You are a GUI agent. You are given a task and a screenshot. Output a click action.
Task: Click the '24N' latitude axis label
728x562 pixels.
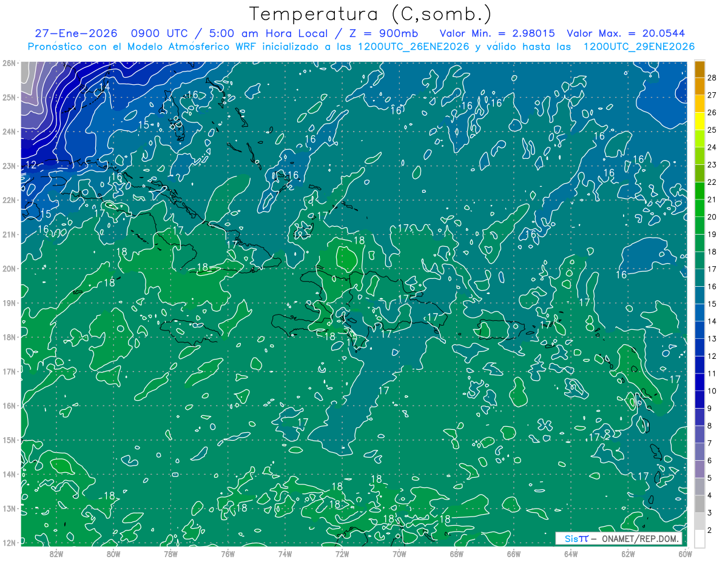pyautogui.click(x=8, y=132)
